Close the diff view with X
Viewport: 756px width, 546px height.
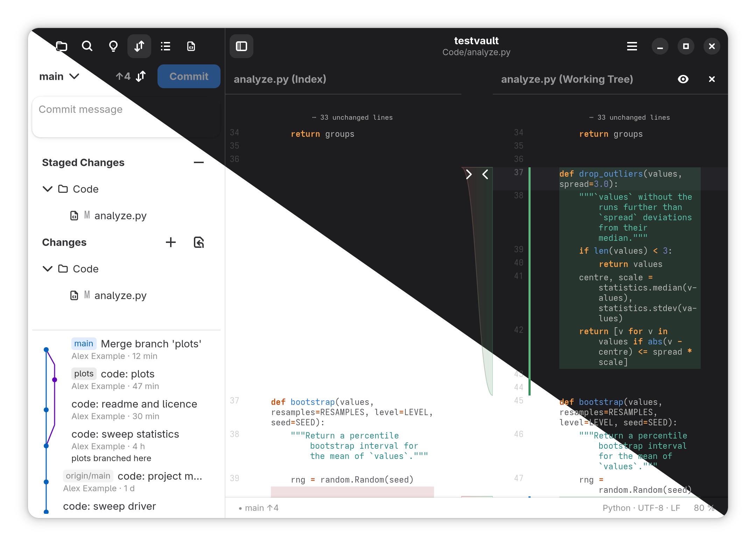[712, 79]
